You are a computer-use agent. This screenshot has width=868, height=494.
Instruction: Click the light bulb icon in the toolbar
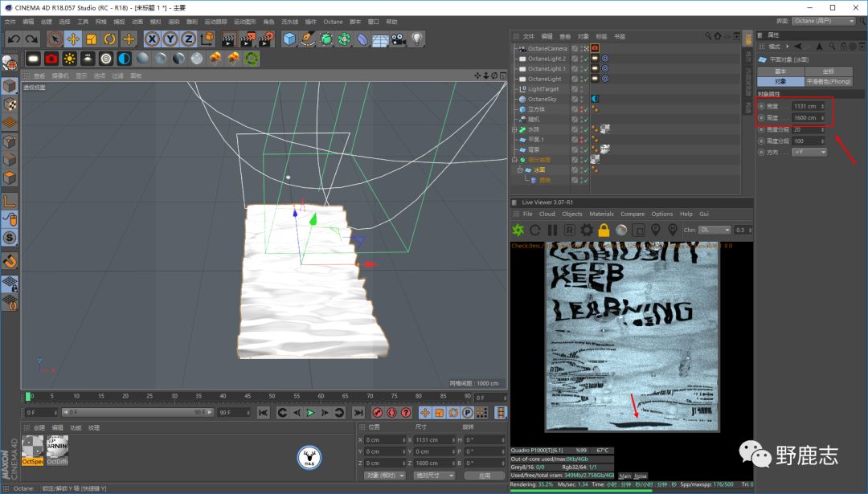(x=417, y=39)
